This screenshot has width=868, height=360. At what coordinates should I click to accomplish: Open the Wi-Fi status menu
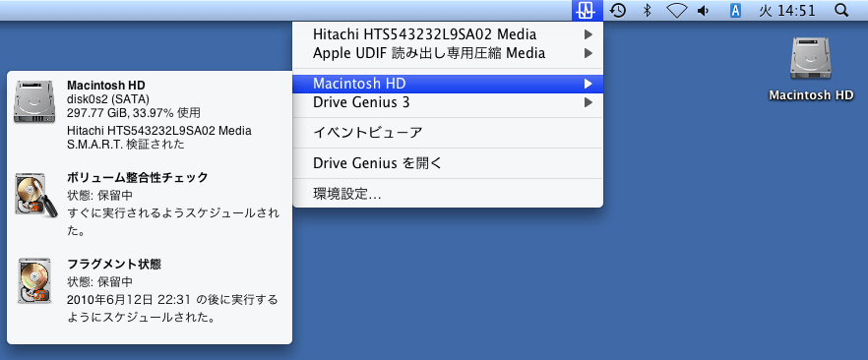(x=676, y=11)
